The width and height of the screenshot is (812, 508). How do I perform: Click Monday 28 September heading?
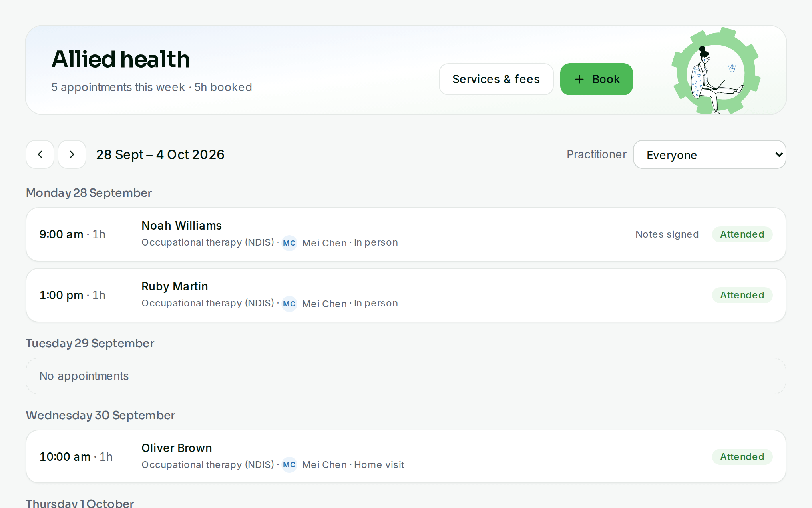click(89, 193)
